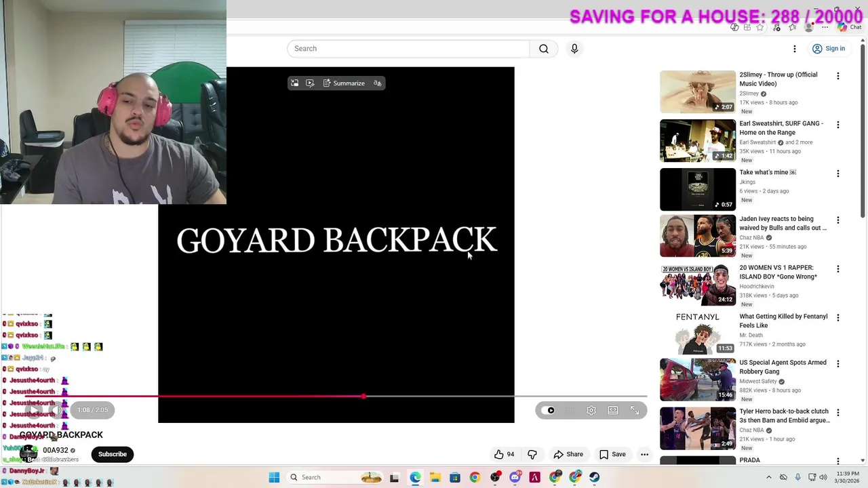Screen dimensions: 868x488
Task: Open Adobe Acrobat from the taskbar
Action: click(535, 477)
